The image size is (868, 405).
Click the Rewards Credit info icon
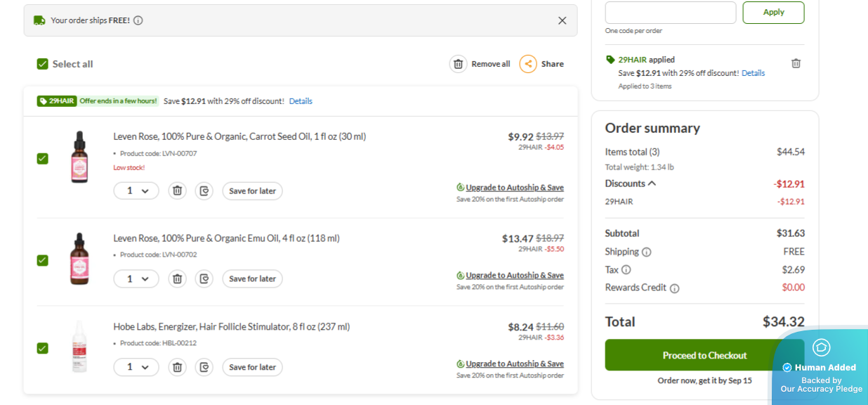pyautogui.click(x=674, y=288)
